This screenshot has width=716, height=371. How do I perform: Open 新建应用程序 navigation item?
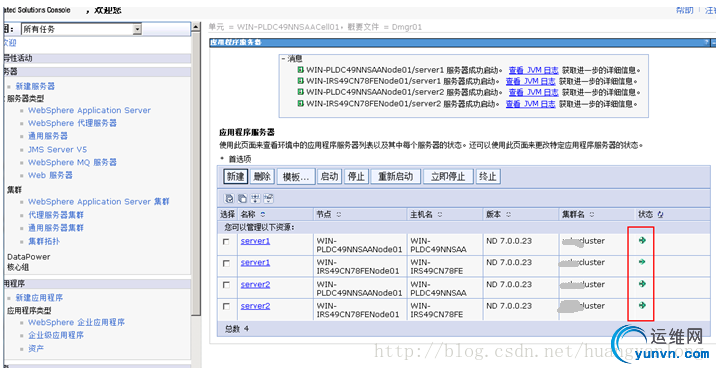pos(39,297)
